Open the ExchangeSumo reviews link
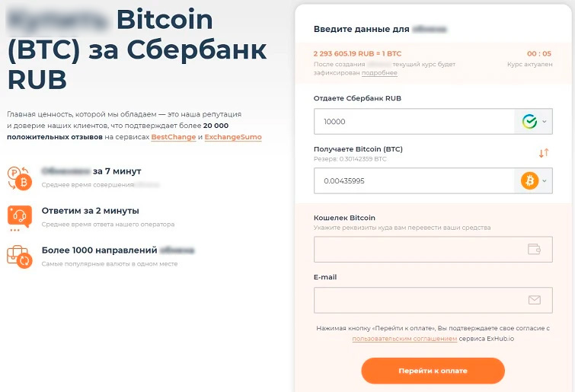This screenshot has height=392, width=575. click(x=233, y=137)
